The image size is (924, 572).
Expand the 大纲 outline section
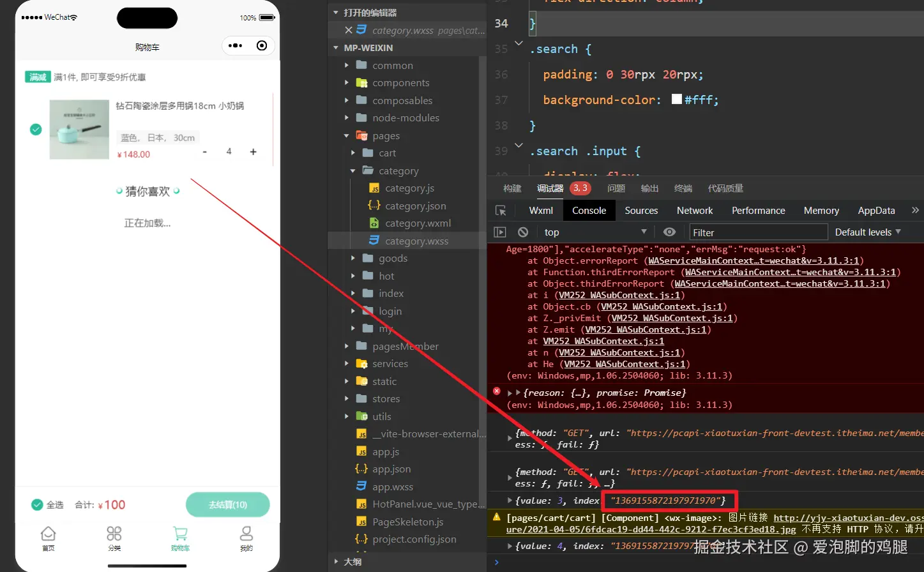pos(336,562)
